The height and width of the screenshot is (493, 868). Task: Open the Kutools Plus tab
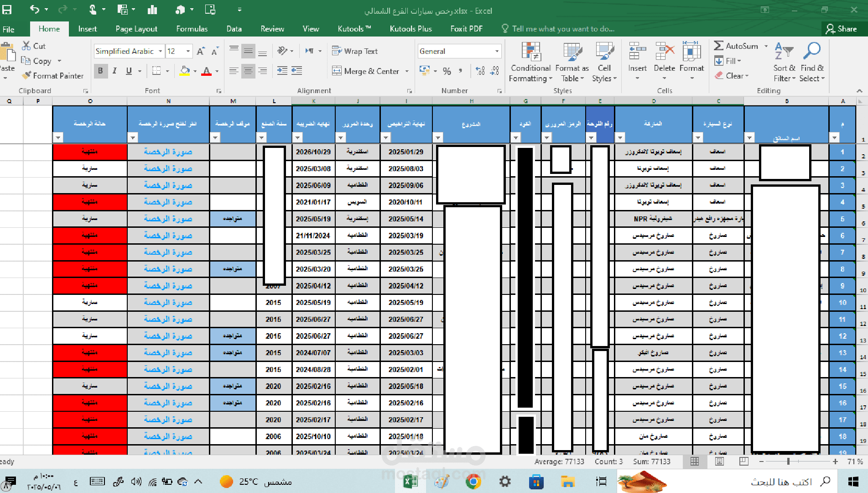click(411, 29)
